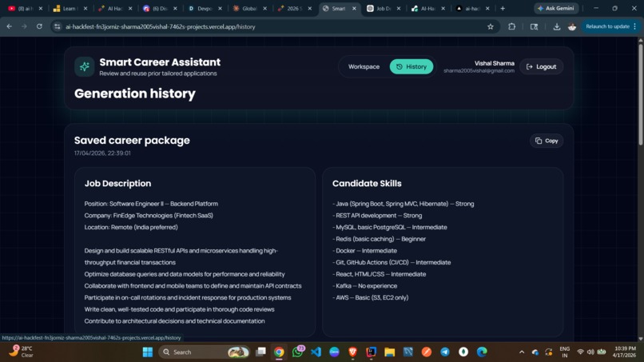Click 'Company: FinEdge Technologies (Fintech SaaS)'
644x362 pixels.
coord(149,215)
